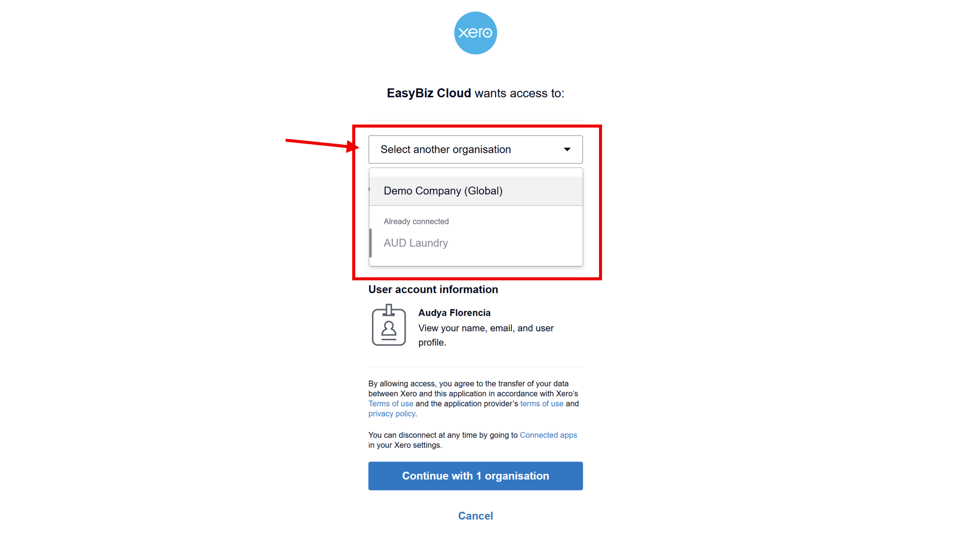Image resolution: width=980 pixels, height=538 pixels.
Task: Click AUD Laundry under Already connected
Action: click(415, 243)
